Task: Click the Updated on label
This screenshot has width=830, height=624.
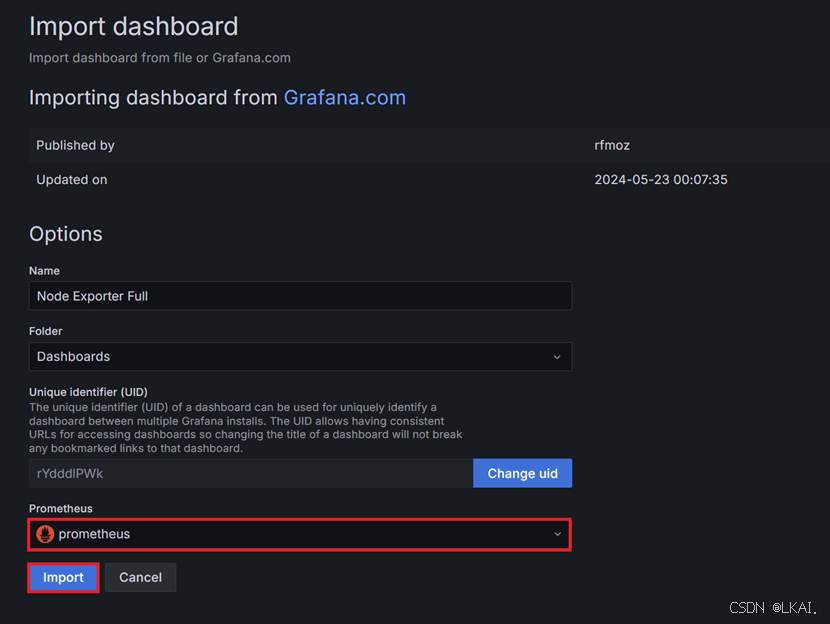Action: click(71, 179)
